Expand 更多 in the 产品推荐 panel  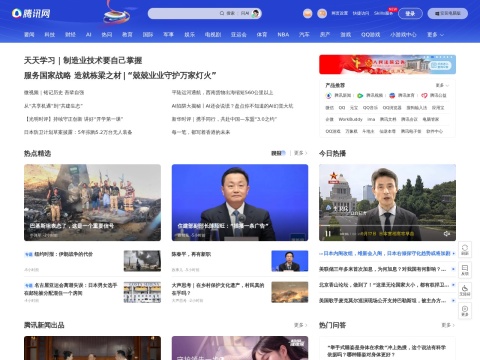click(x=442, y=85)
